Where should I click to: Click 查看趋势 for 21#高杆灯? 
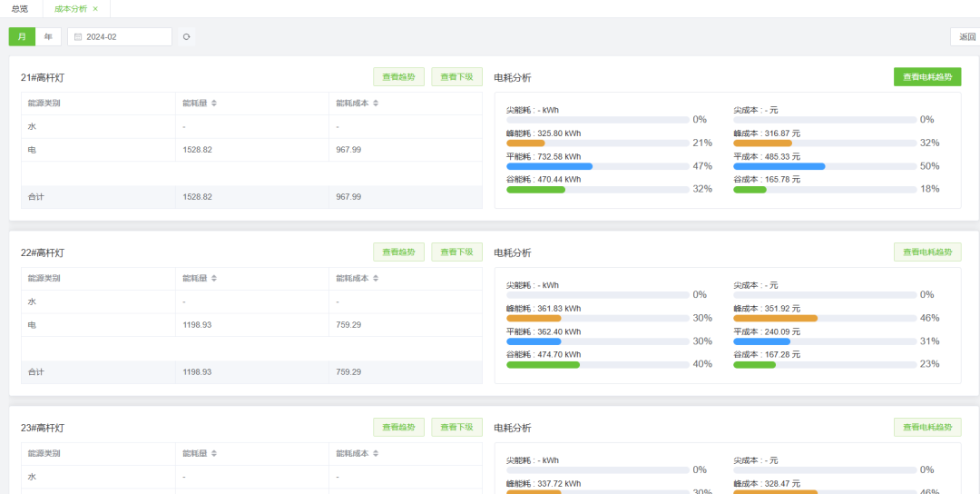pos(398,77)
